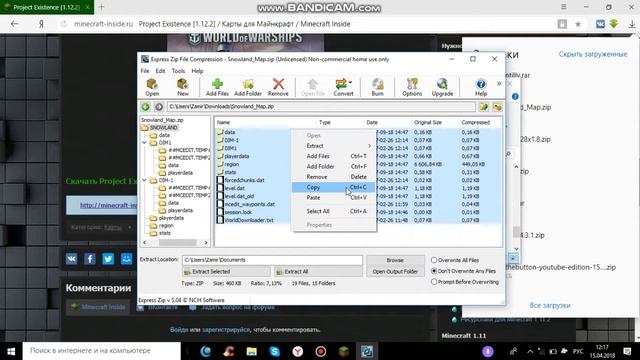640x360 pixels.
Task: Share page via VK icon
Action: pyautogui.click(x=71, y=259)
